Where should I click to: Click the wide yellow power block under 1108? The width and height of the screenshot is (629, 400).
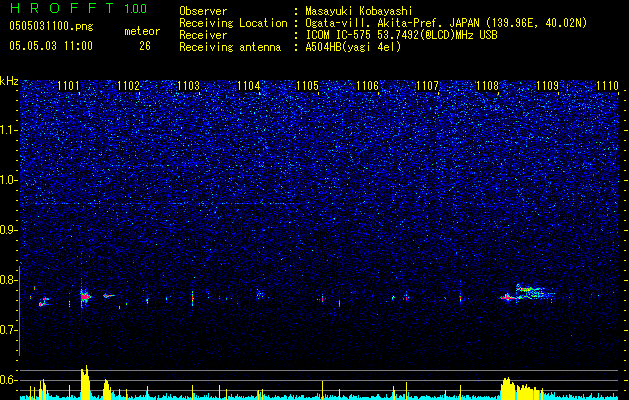pos(521,388)
